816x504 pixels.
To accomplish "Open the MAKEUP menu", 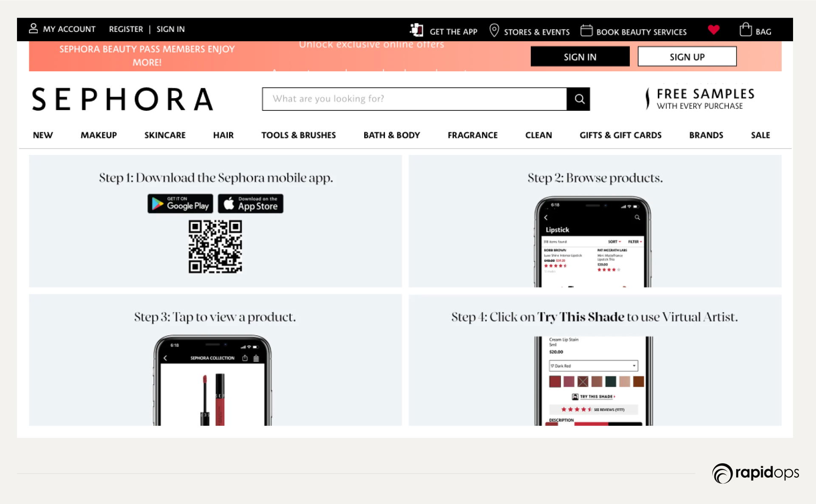I will (99, 135).
